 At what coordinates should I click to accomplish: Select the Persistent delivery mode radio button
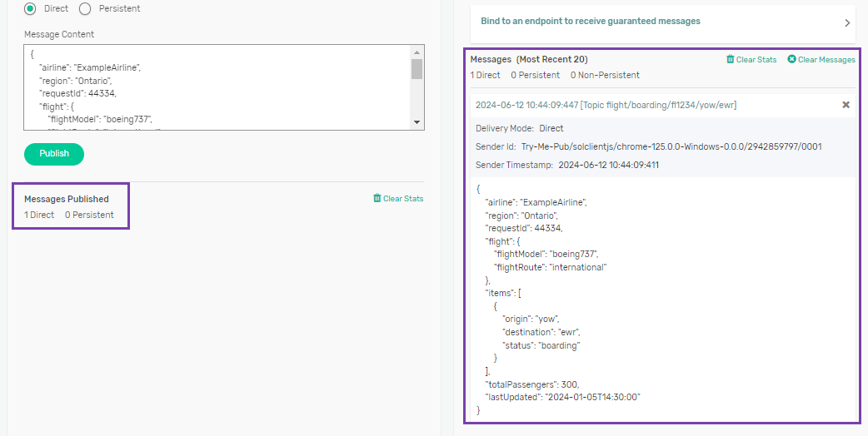pos(85,8)
